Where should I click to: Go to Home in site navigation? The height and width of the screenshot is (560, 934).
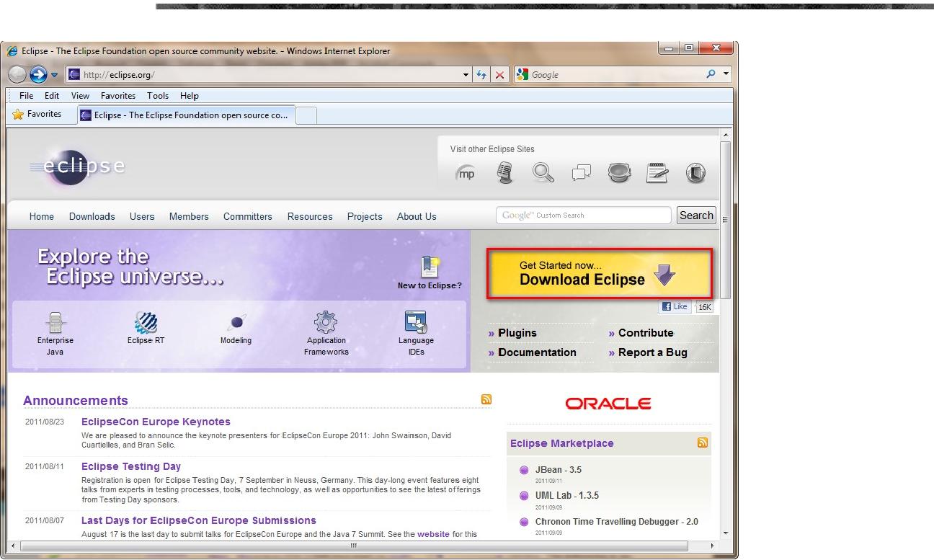[42, 216]
